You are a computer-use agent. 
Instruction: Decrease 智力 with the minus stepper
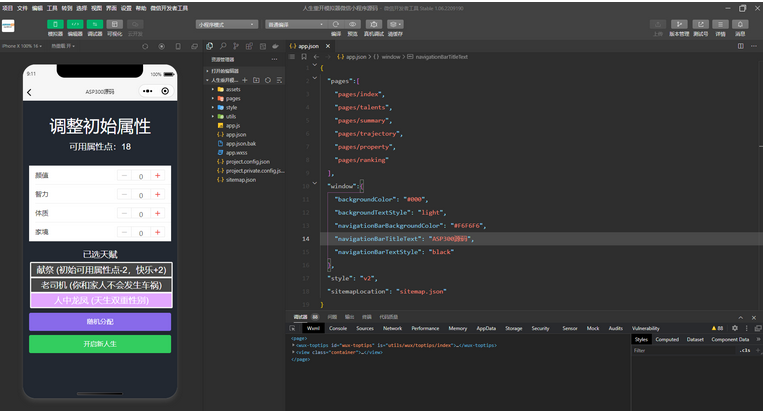click(x=124, y=195)
